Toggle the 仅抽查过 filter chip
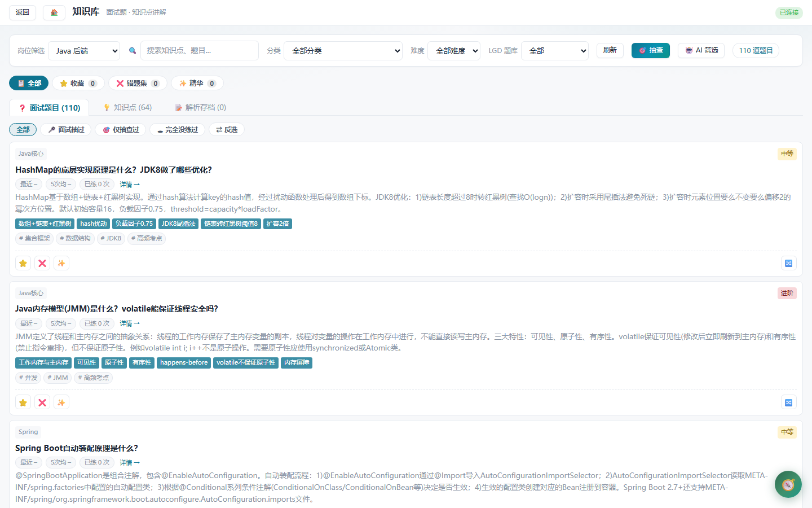This screenshot has height=508, width=812. 121,130
